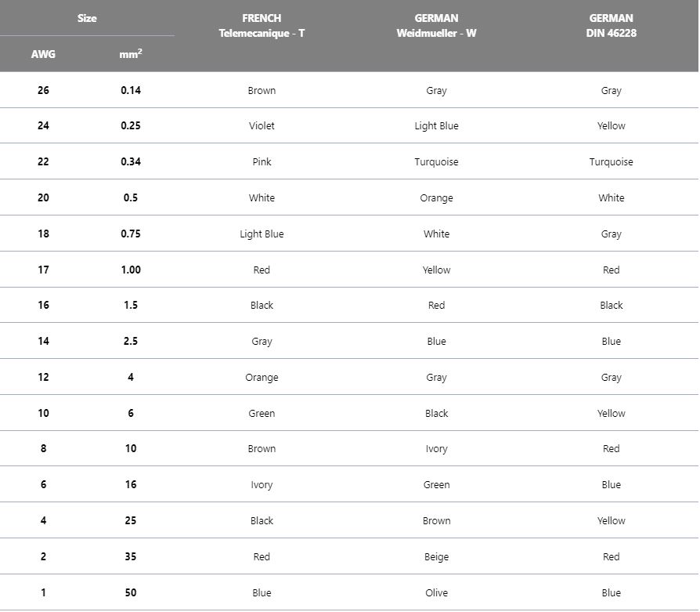Click the 0.34 mm² size value
700x612 pixels.
click(131, 162)
